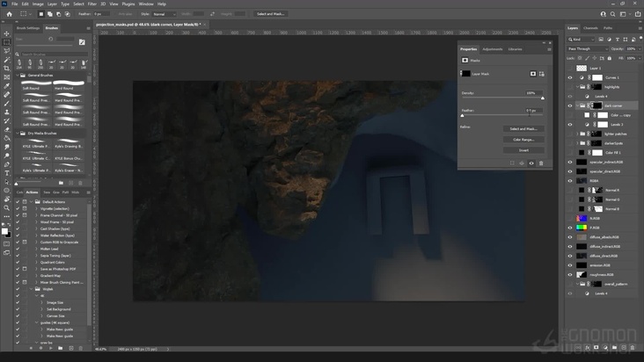Toggle visibility of P.RGB layer

(x=570, y=228)
